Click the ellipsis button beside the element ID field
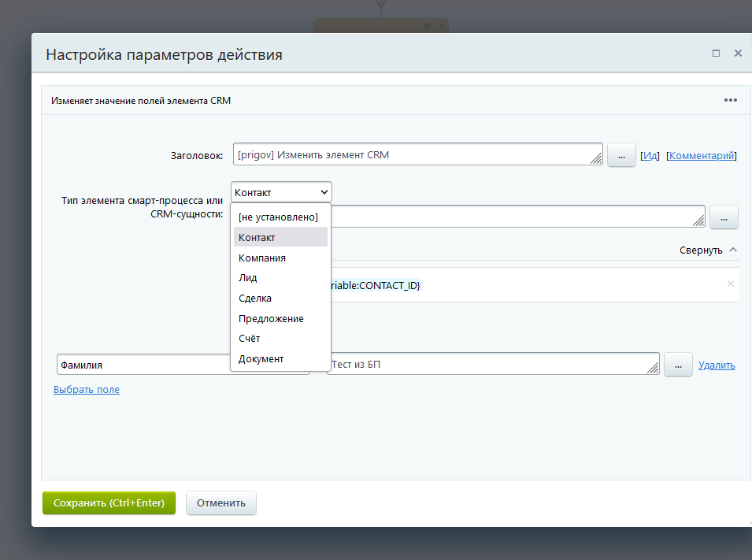The image size is (752, 560). (x=724, y=217)
